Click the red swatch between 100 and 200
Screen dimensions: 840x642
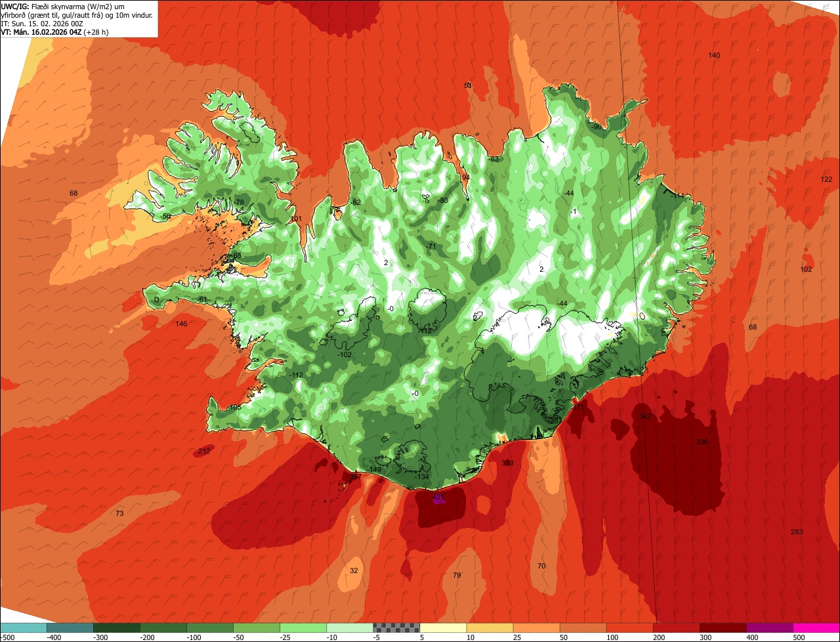pyautogui.click(x=629, y=628)
